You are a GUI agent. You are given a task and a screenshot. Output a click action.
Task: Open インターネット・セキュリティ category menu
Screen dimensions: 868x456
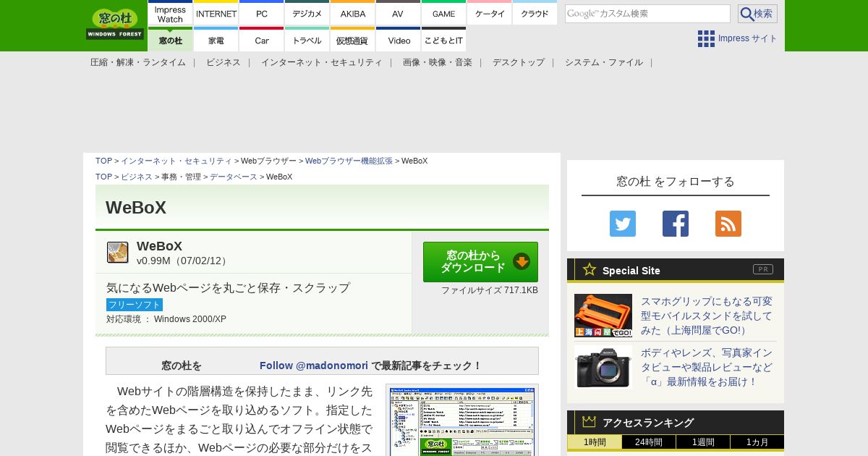322,62
